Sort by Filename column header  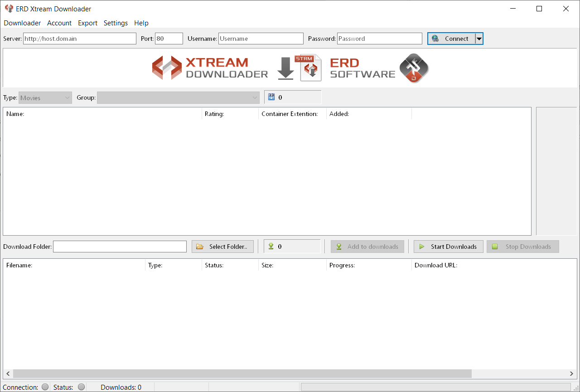pyautogui.click(x=74, y=265)
